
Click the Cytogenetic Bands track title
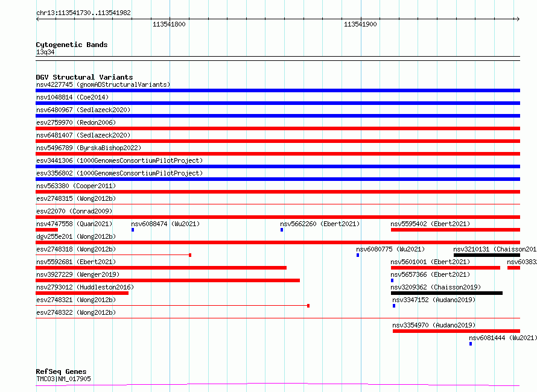click(x=72, y=45)
